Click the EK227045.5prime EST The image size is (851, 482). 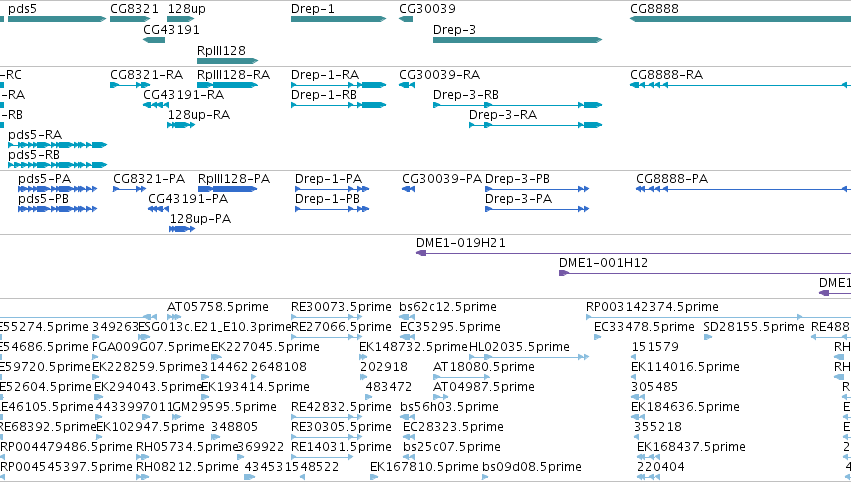pyautogui.click(x=217, y=357)
